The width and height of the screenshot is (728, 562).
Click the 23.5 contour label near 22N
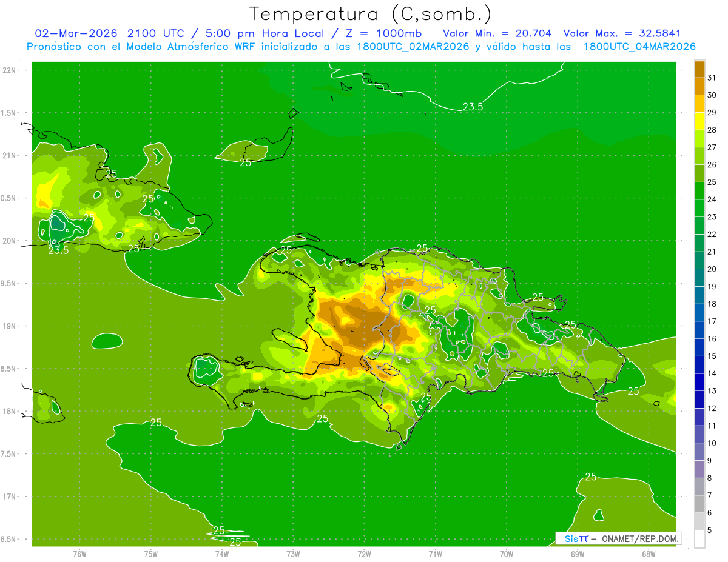click(473, 107)
